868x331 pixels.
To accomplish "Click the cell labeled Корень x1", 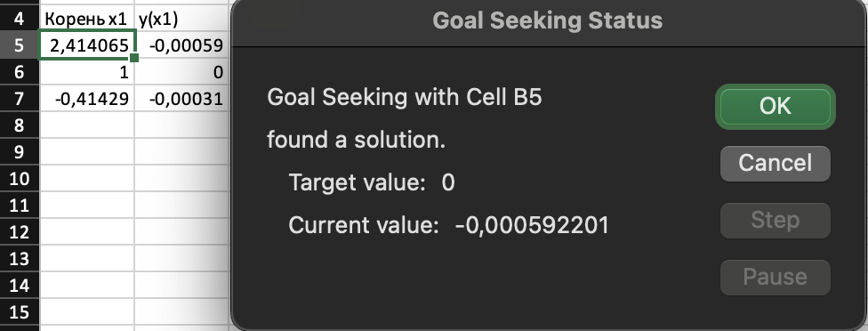I will [x=87, y=19].
